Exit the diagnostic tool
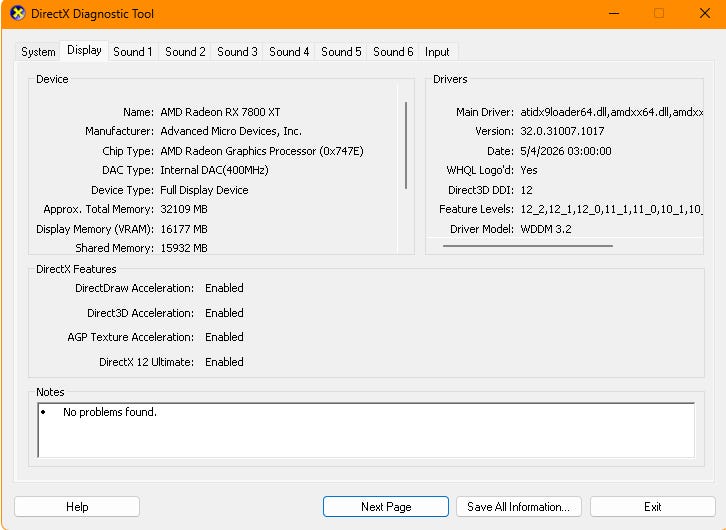 [653, 507]
